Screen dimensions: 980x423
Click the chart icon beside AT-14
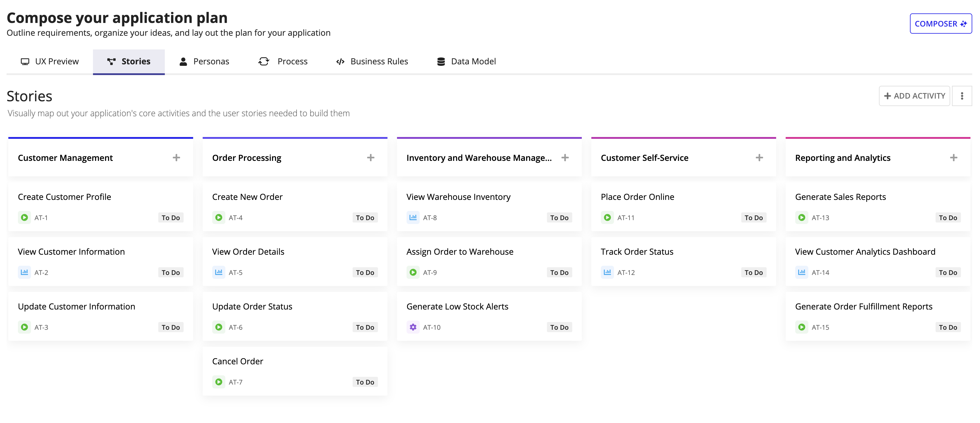tap(801, 272)
